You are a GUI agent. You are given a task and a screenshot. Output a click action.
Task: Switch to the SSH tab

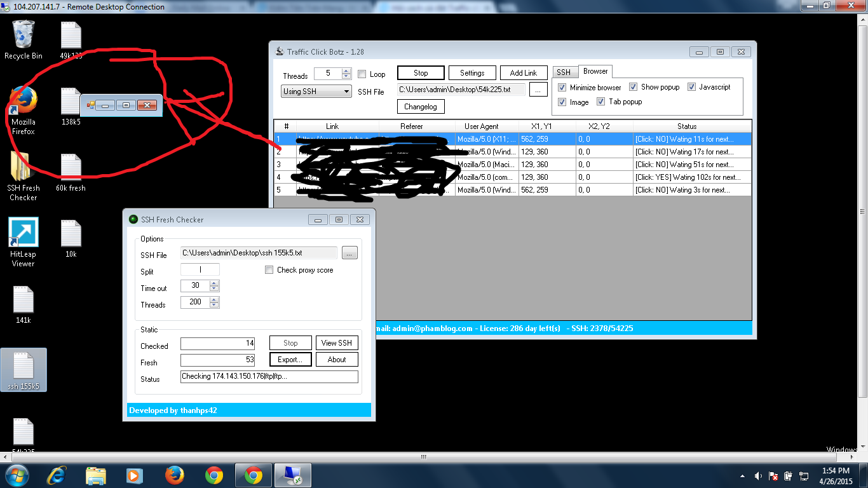[x=564, y=72]
